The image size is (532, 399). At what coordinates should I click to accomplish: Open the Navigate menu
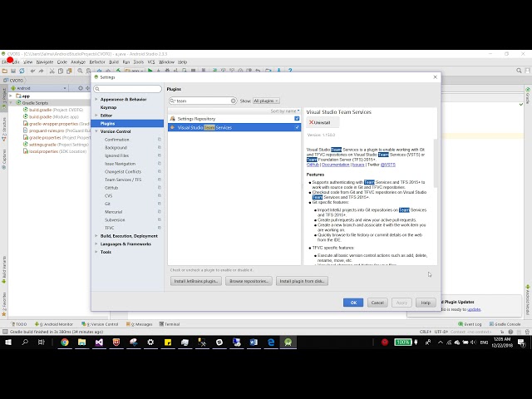click(45, 62)
